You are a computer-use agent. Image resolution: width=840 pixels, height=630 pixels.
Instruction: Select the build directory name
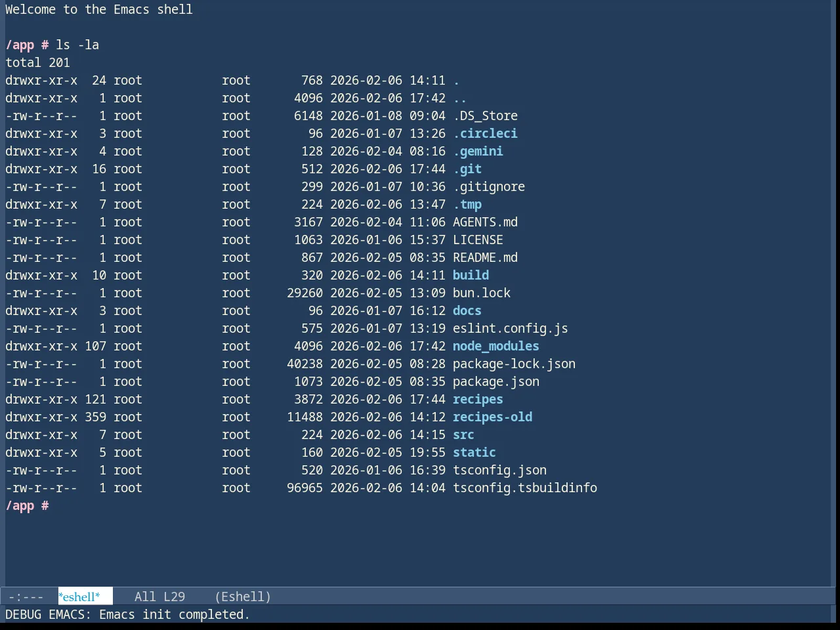tap(471, 275)
